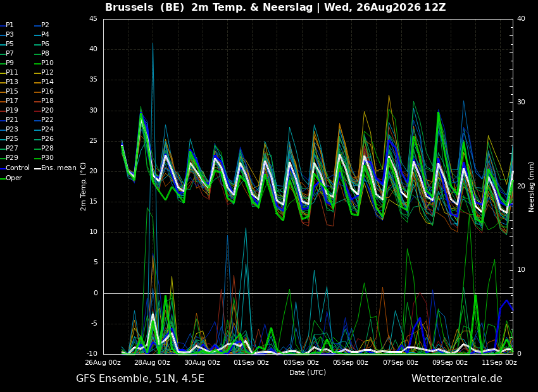This screenshot has width=538, height=392.
Task: Click the 40 label on the Neerslag axis
Action: (521, 19)
